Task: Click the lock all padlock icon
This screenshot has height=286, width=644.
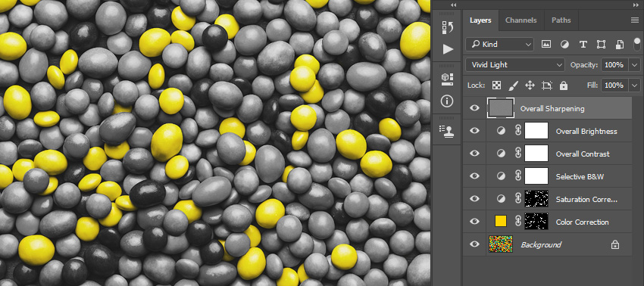Action: pyautogui.click(x=564, y=85)
